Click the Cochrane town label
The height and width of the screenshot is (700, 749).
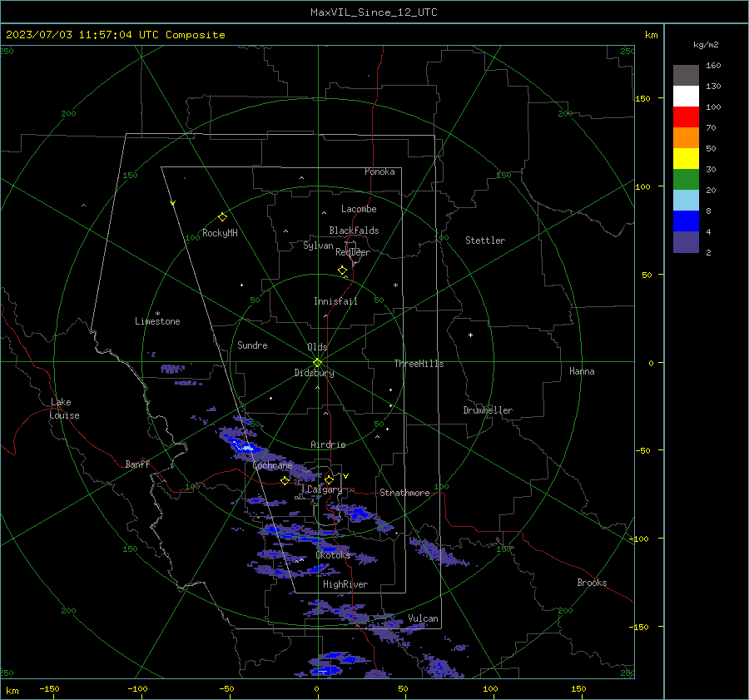pos(272,465)
